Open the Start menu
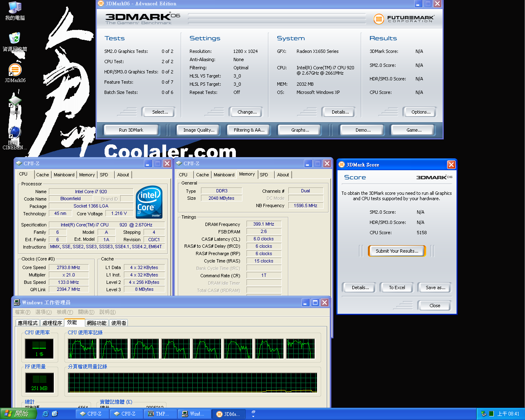This screenshot has width=525, height=420. [18, 414]
